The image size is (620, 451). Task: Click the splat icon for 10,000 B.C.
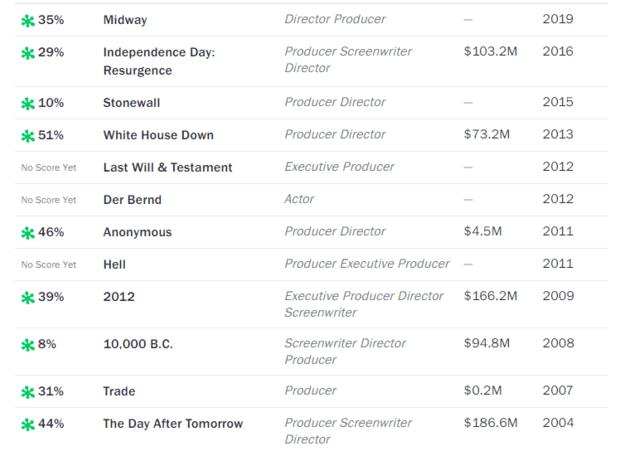coord(28,345)
